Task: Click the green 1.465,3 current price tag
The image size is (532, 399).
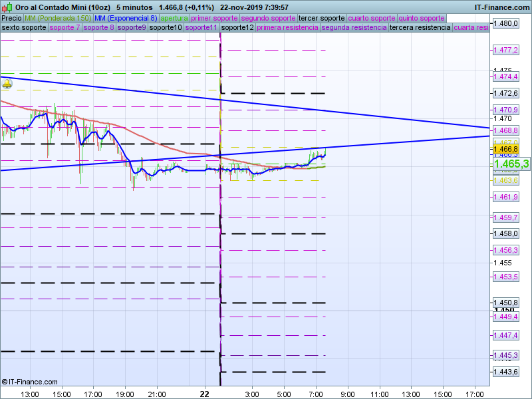Action: pyautogui.click(x=511, y=164)
